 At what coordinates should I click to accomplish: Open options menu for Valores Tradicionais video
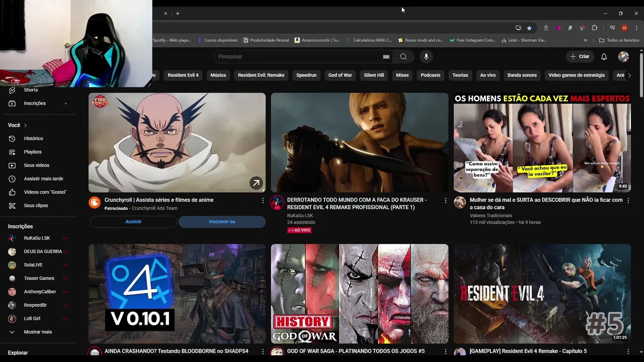pyautogui.click(x=628, y=201)
